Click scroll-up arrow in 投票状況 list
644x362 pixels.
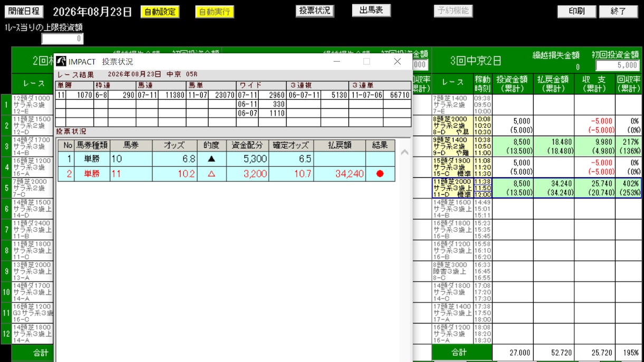pos(405,152)
